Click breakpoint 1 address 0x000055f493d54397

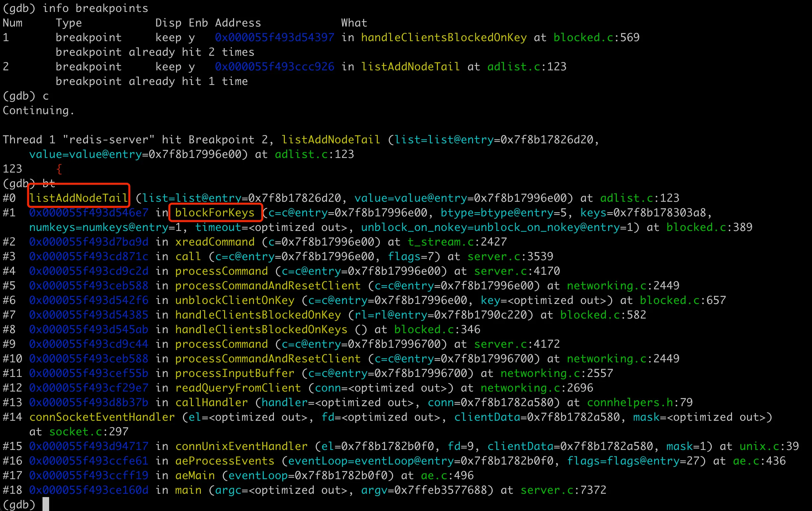point(275,37)
